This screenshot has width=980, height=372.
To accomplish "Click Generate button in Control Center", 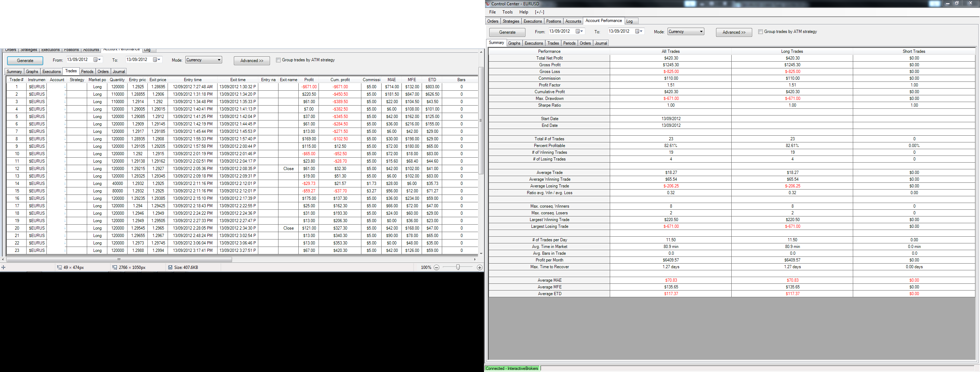I will (x=507, y=32).
